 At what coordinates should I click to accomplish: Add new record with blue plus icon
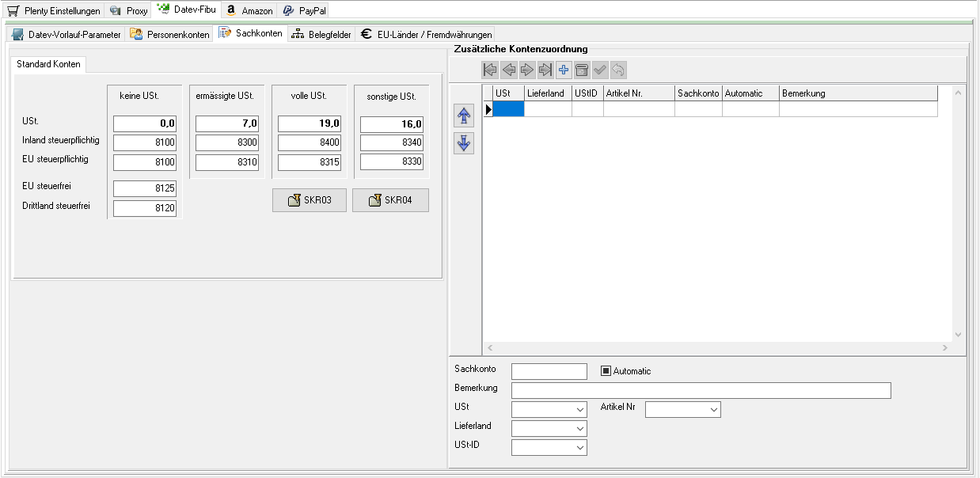[x=564, y=70]
